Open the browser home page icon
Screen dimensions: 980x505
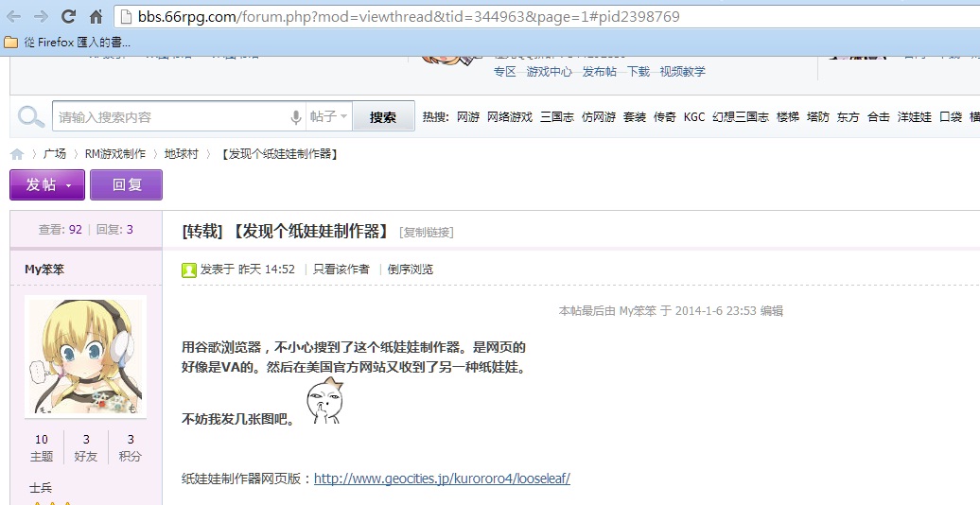coord(96,17)
